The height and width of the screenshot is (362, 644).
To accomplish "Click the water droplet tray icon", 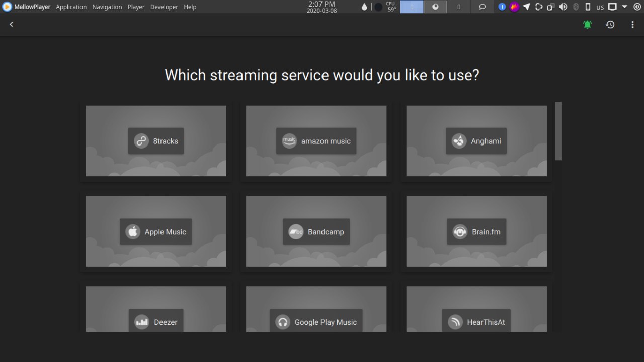I will point(364,7).
